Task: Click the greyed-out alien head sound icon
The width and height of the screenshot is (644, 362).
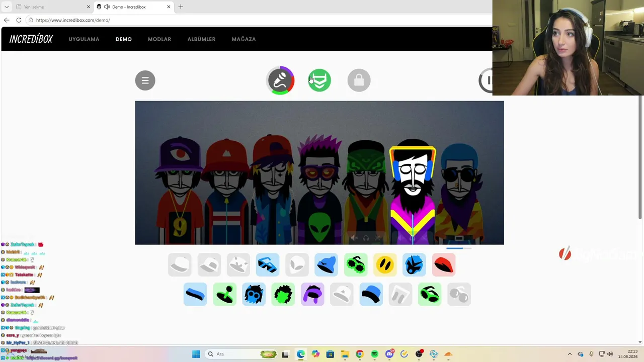Action: pyautogui.click(x=297, y=265)
